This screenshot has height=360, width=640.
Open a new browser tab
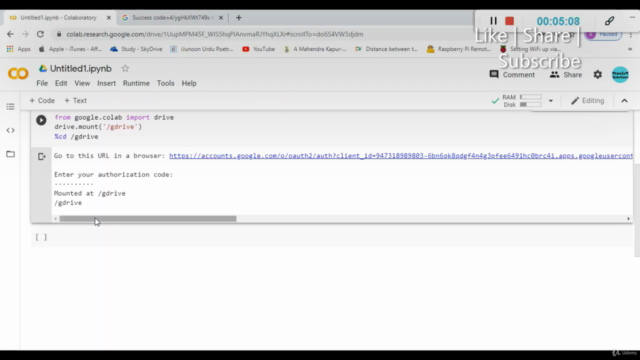pyautogui.click(x=239, y=18)
